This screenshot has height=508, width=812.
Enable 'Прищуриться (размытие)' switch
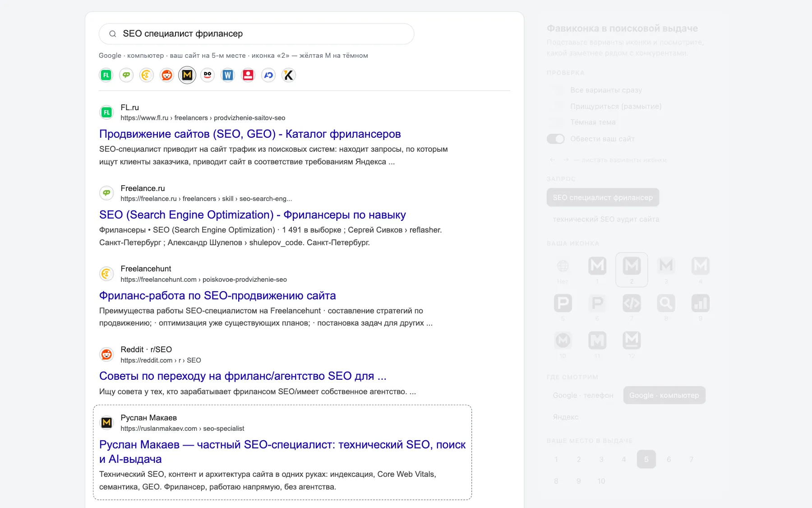pyautogui.click(x=556, y=106)
